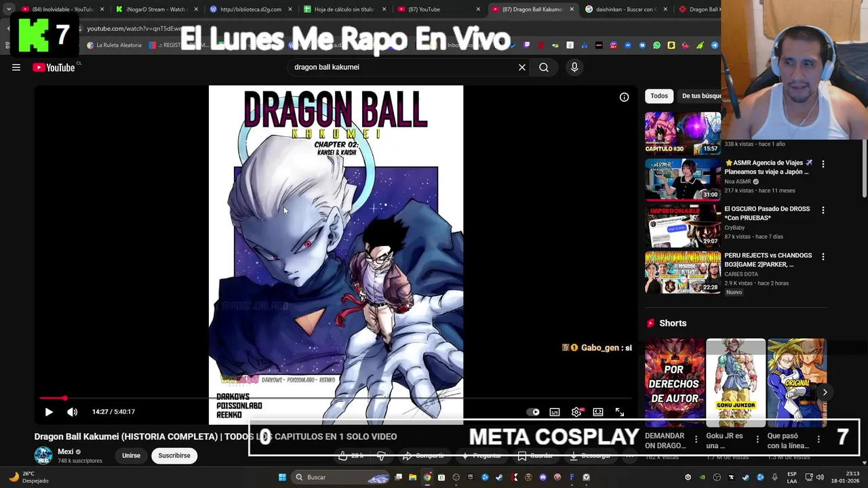Switch to the biblioteca.d2g.com tab
Screen dimensions: 868x488
[250, 9]
